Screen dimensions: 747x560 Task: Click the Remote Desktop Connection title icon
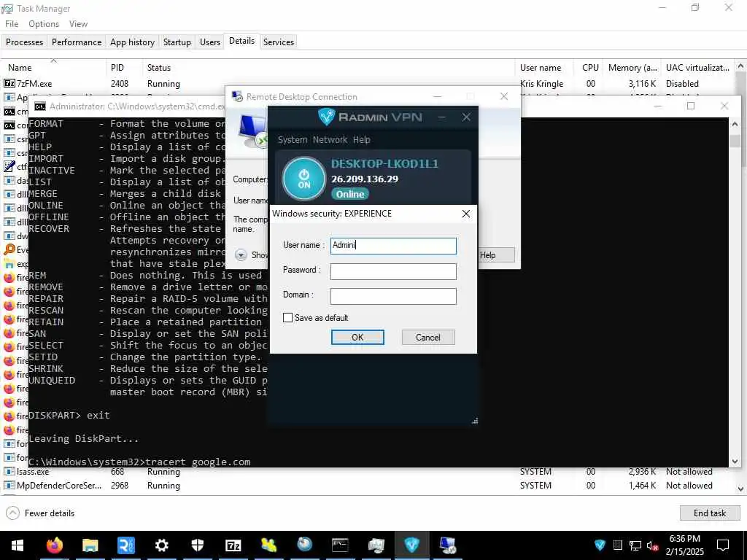click(237, 97)
